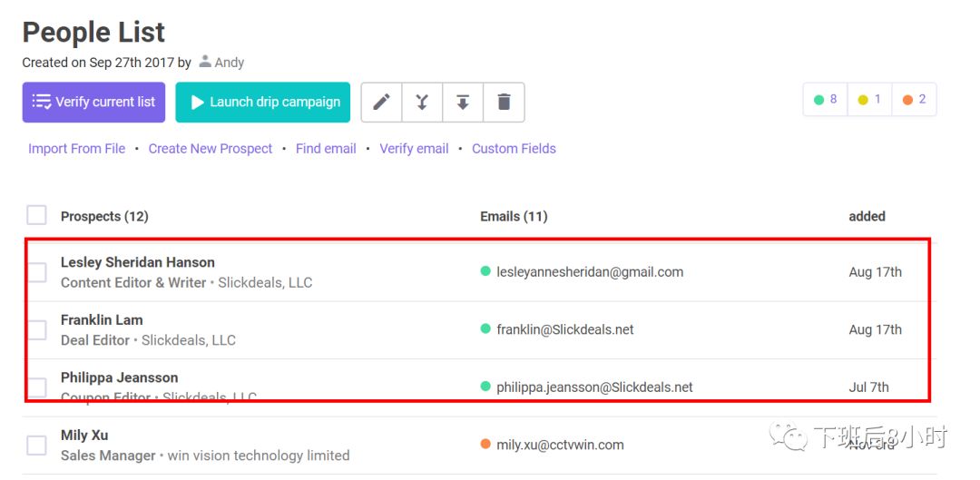
Task: Open the Create New Prospect link
Action: point(211,149)
